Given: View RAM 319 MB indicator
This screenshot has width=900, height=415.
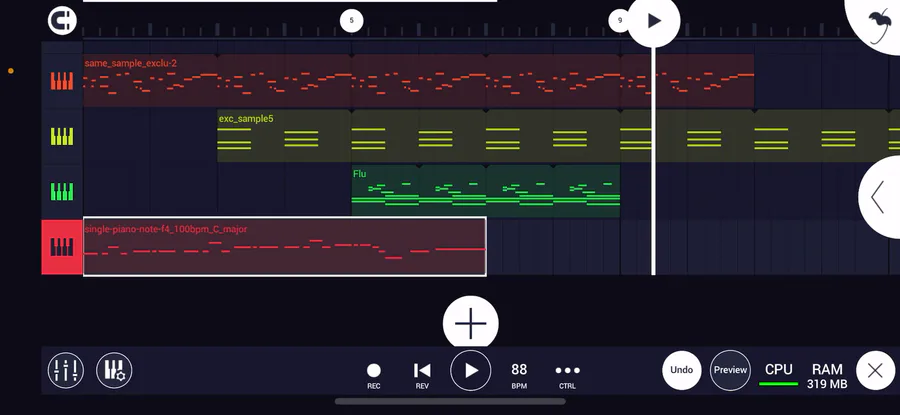Looking at the screenshot, I should (827, 376).
